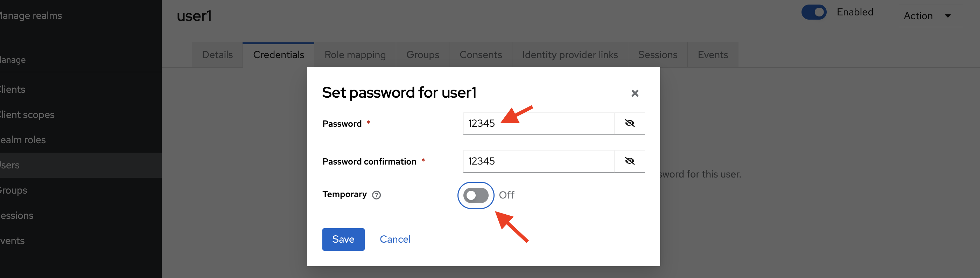The width and height of the screenshot is (980, 278).
Task: Toggle Password confirmation visibility eye icon
Action: click(x=630, y=161)
